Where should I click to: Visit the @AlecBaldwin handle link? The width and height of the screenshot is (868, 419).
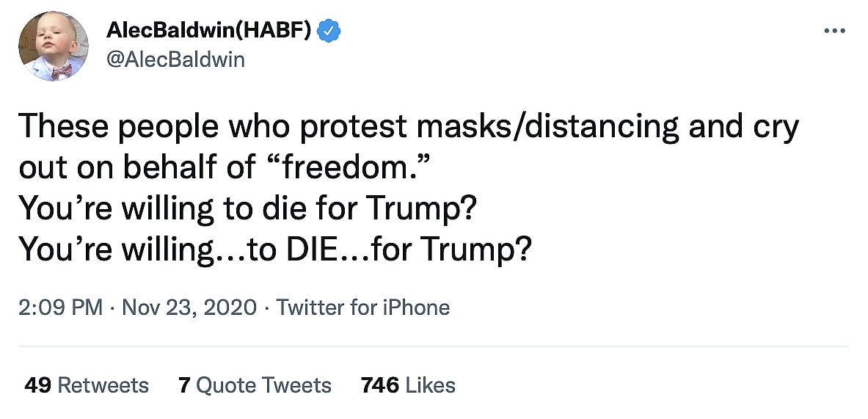click(x=176, y=59)
